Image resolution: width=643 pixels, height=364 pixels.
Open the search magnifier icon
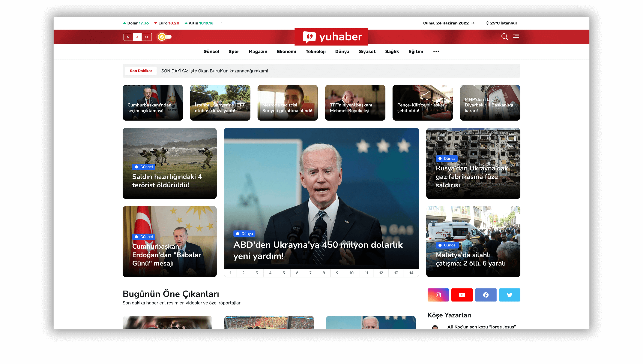[x=504, y=37]
